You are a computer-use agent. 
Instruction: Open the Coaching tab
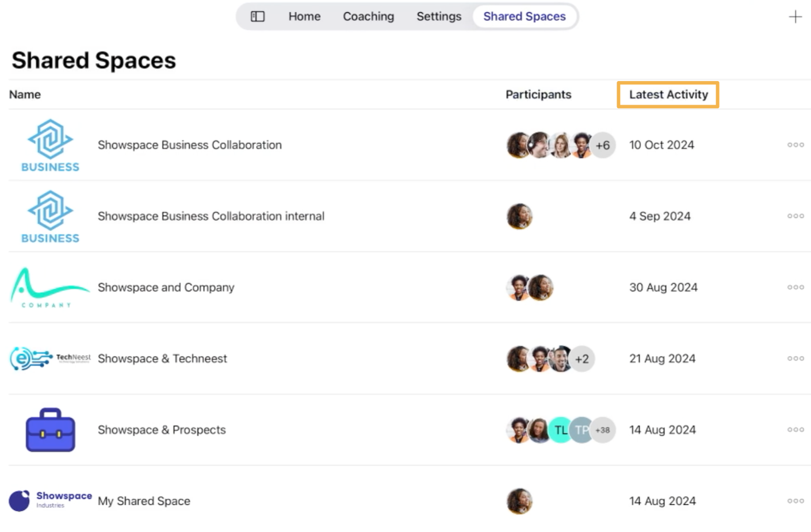[x=368, y=17]
